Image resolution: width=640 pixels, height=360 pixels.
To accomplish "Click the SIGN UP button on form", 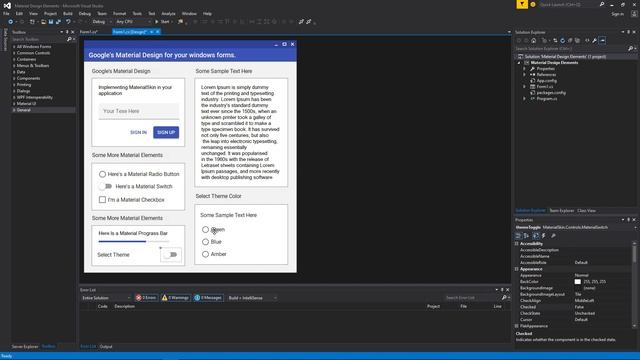I will [166, 132].
